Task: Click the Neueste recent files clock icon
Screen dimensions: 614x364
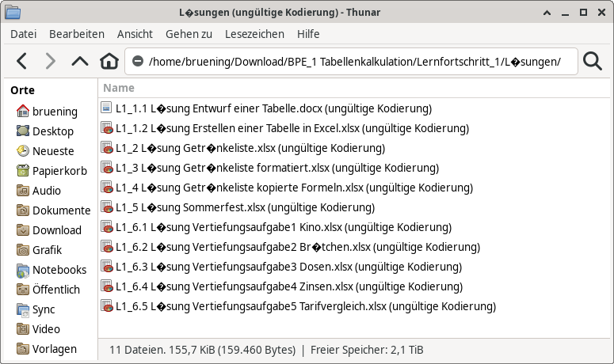Action: pos(23,151)
